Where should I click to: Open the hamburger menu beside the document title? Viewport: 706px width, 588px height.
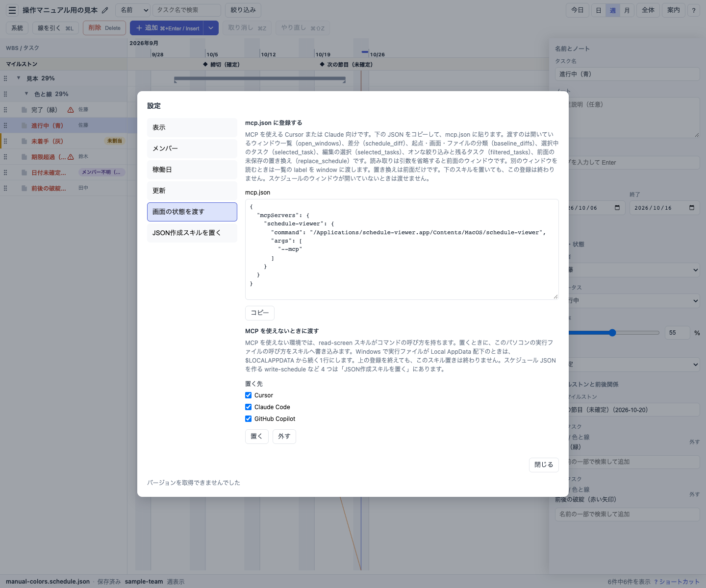pos(12,10)
